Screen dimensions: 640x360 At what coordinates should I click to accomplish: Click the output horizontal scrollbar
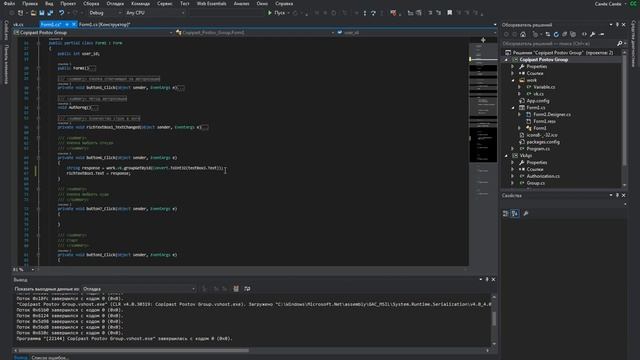pyautogui.click(x=134, y=350)
